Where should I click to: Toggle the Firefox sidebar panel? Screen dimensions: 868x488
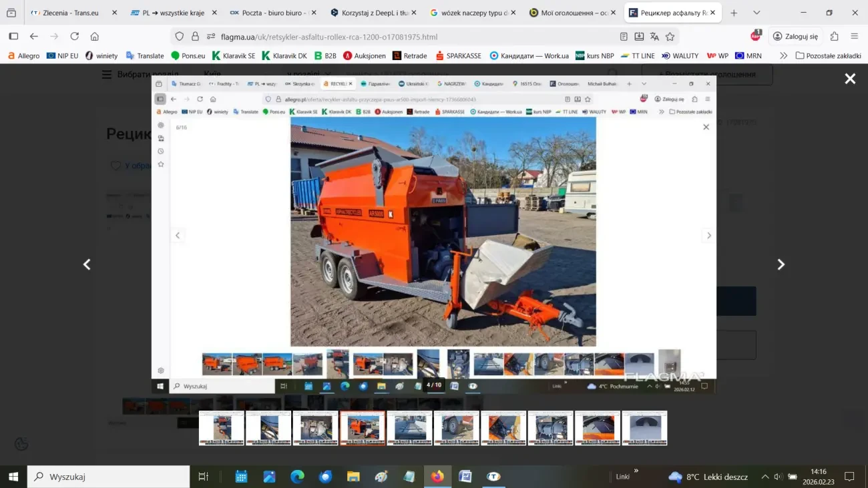(x=13, y=37)
